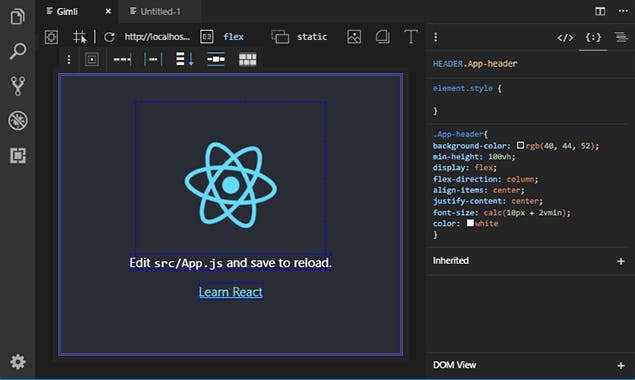Switch to the Untitled-1 tab
Screen dimensions: 635x380
[160, 12]
